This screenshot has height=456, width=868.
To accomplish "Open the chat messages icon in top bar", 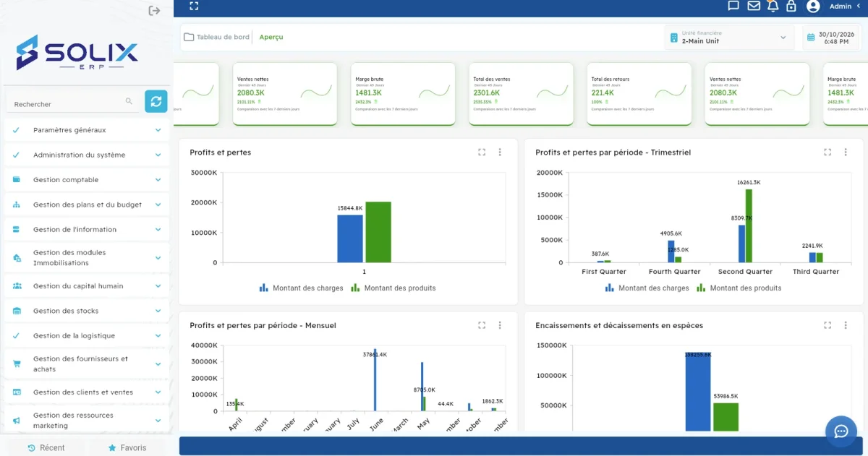I will pyautogui.click(x=733, y=6).
